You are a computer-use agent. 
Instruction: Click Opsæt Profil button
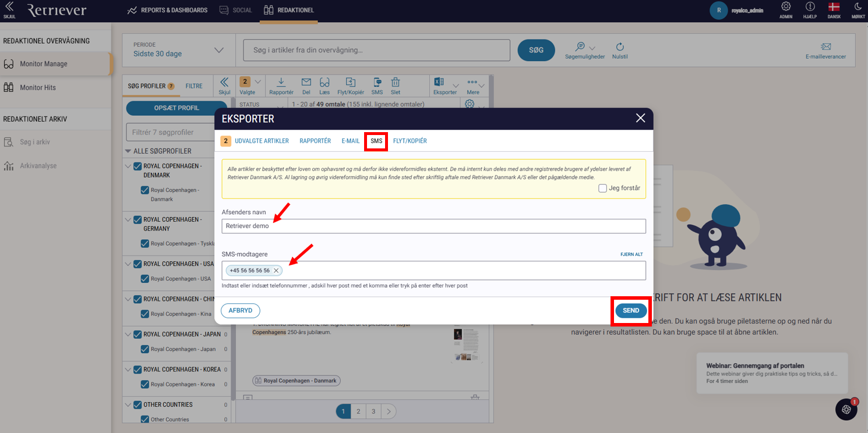point(177,108)
